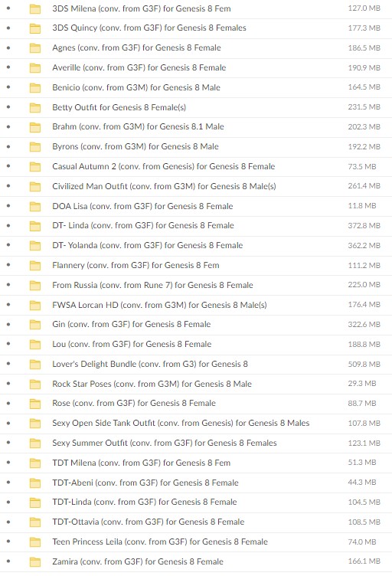
Task: Select DOA Lisa folder name
Action: [142, 206]
